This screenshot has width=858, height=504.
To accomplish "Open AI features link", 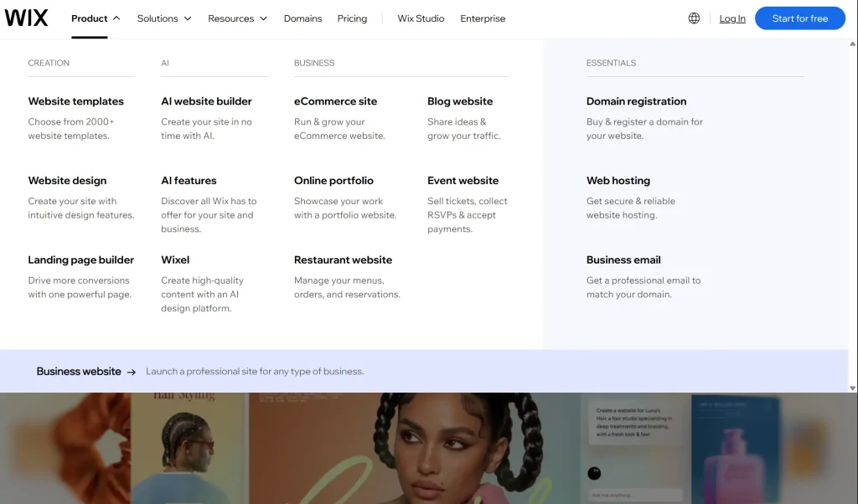I will coord(189,180).
